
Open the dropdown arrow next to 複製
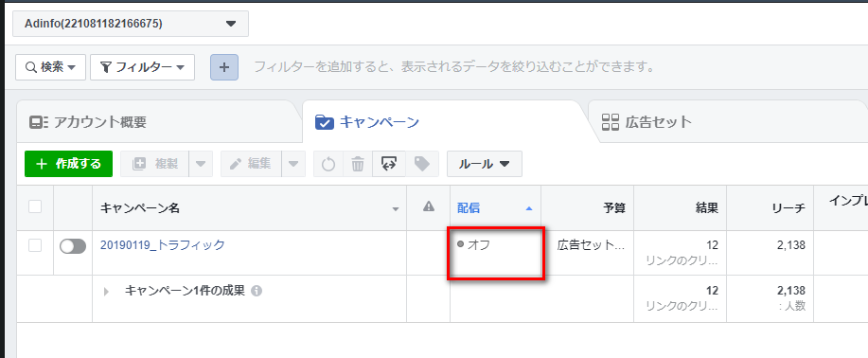(201, 164)
